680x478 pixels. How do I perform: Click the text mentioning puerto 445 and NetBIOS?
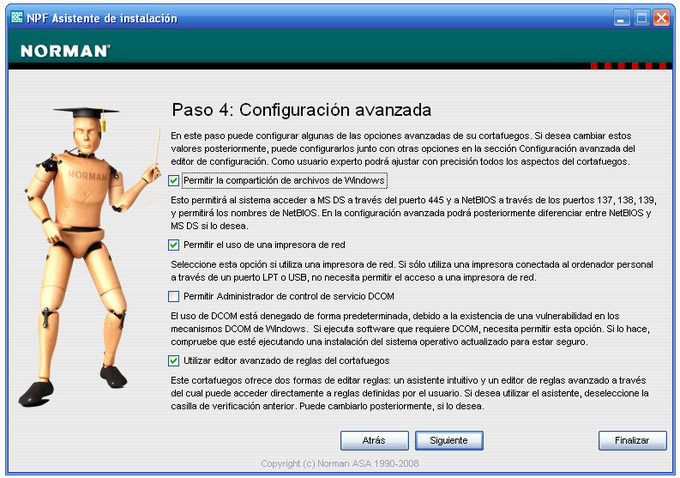413,213
